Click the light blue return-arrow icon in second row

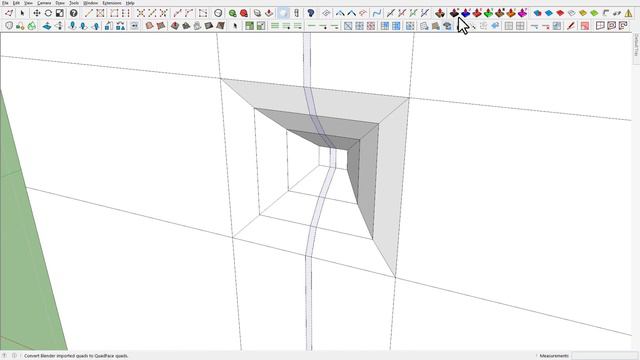(495, 26)
